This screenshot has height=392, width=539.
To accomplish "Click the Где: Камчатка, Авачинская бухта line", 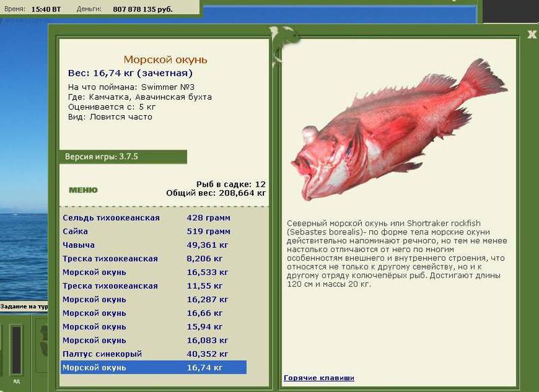I will click(x=140, y=97).
